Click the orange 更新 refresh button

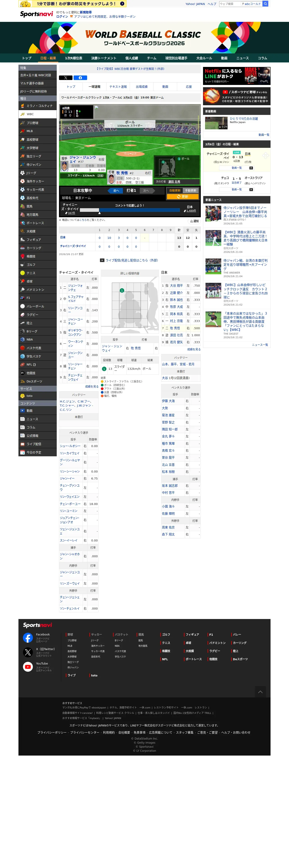183,196
